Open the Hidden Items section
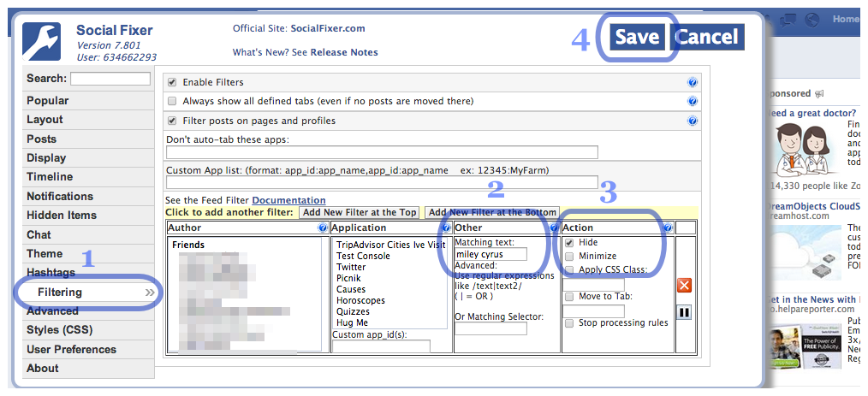The height and width of the screenshot is (396, 868). 88,216
